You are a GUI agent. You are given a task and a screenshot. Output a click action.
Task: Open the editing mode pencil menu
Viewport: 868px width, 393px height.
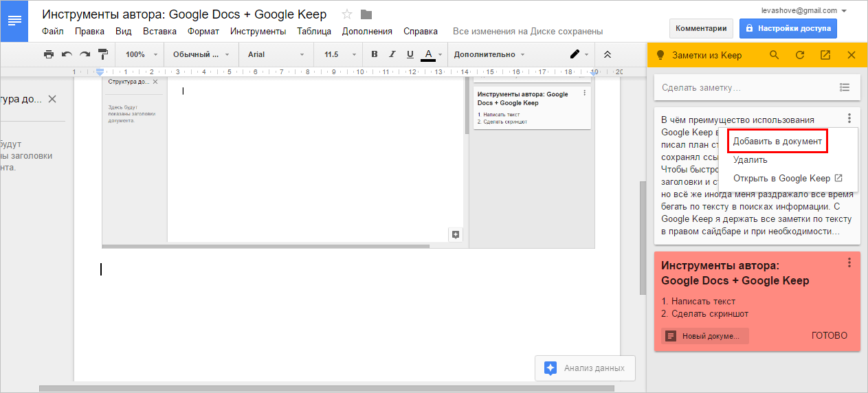point(579,54)
